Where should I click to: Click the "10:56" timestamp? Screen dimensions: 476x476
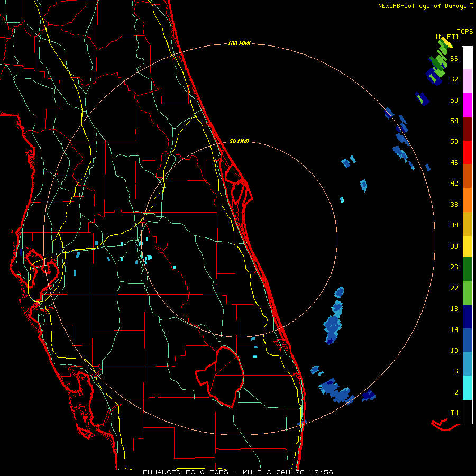coord(322,472)
